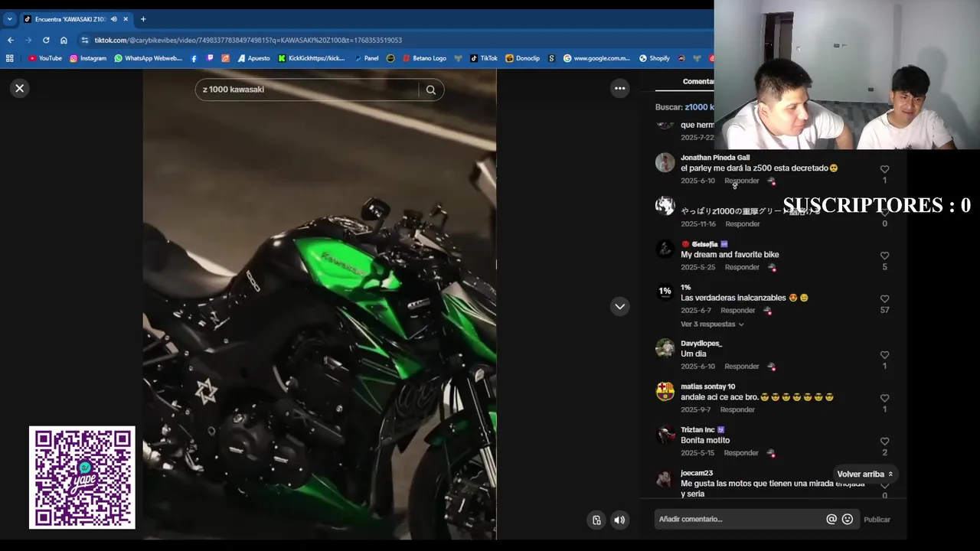This screenshot has width=980, height=551.
Task: Open the TikTok bookmark
Action: [484, 58]
